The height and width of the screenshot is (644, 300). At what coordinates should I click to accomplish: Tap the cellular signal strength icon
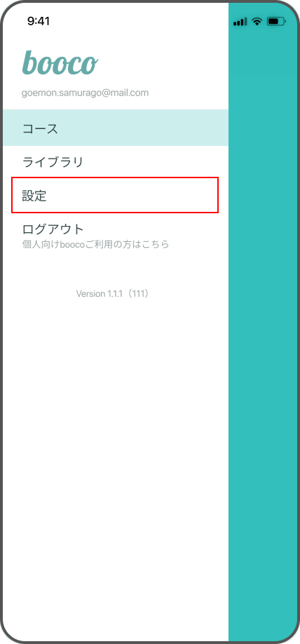click(x=240, y=21)
